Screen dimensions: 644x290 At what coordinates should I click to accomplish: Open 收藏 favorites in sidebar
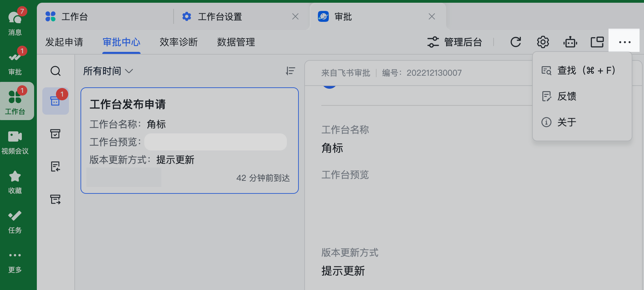pos(15,182)
